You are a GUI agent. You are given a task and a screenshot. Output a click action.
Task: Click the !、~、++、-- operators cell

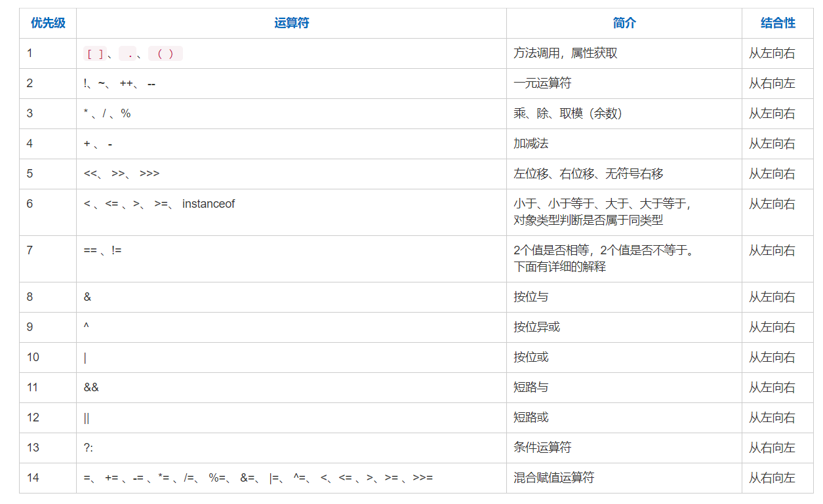click(291, 84)
